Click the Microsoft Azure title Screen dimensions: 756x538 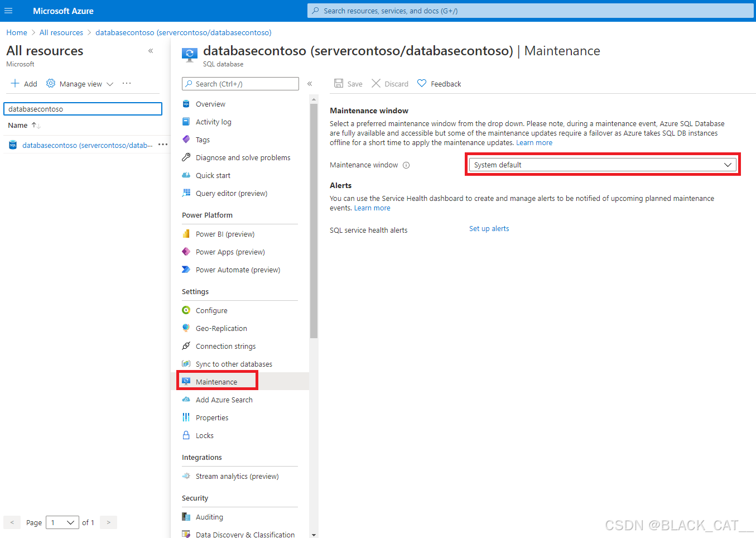point(63,11)
